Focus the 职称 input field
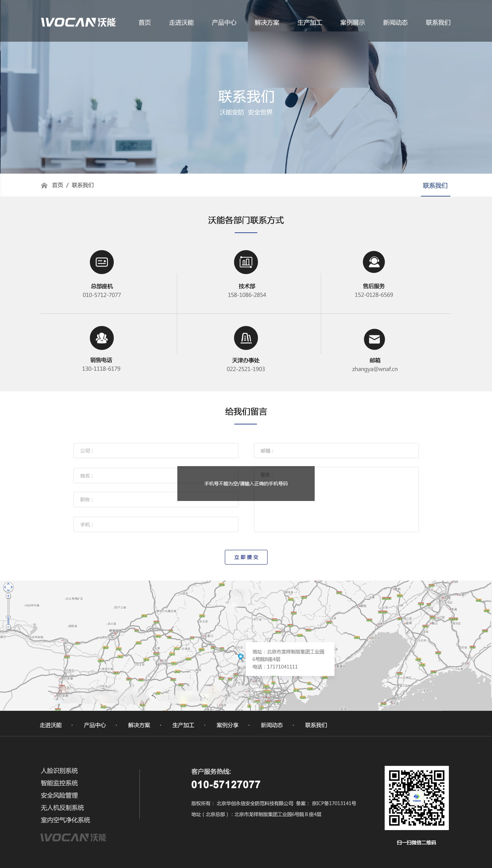Image resolution: width=492 pixels, height=868 pixels. pos(156,499)
